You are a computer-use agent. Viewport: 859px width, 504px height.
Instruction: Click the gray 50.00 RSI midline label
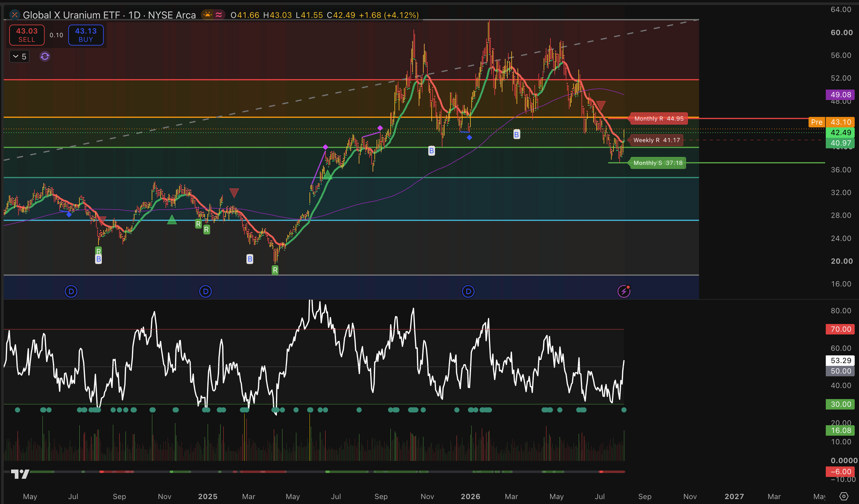[x=841, y=371]
